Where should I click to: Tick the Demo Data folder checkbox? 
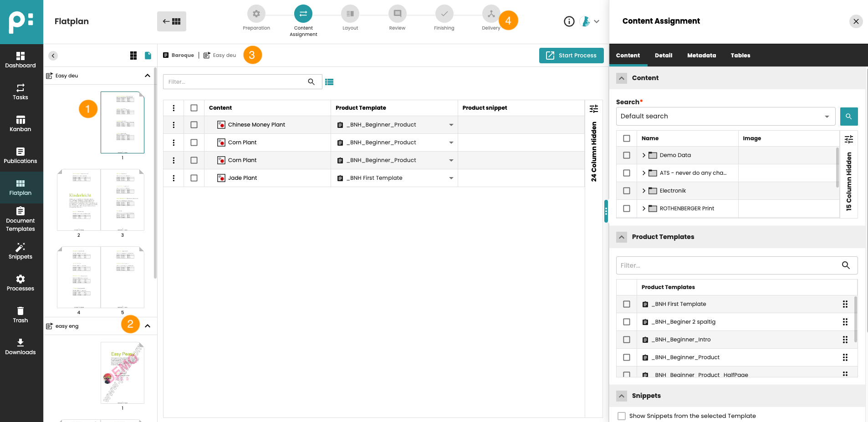(627, 155)
